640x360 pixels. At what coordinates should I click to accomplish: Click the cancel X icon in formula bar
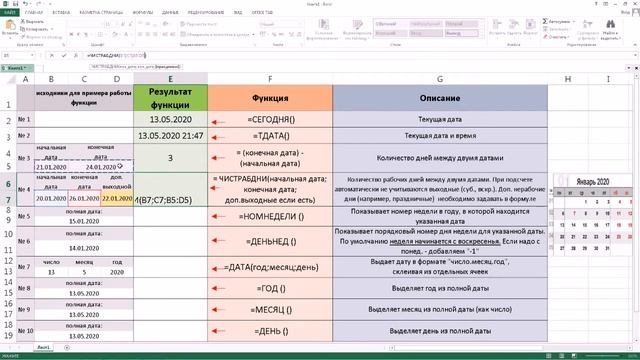coord(52,55)
